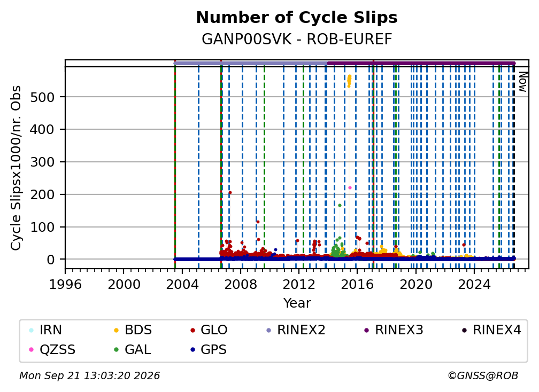Select the QZSS legend label
Image resolution: width=539 pixels, height=392 pixels.
pyautogui.click(x=57, y=350)
